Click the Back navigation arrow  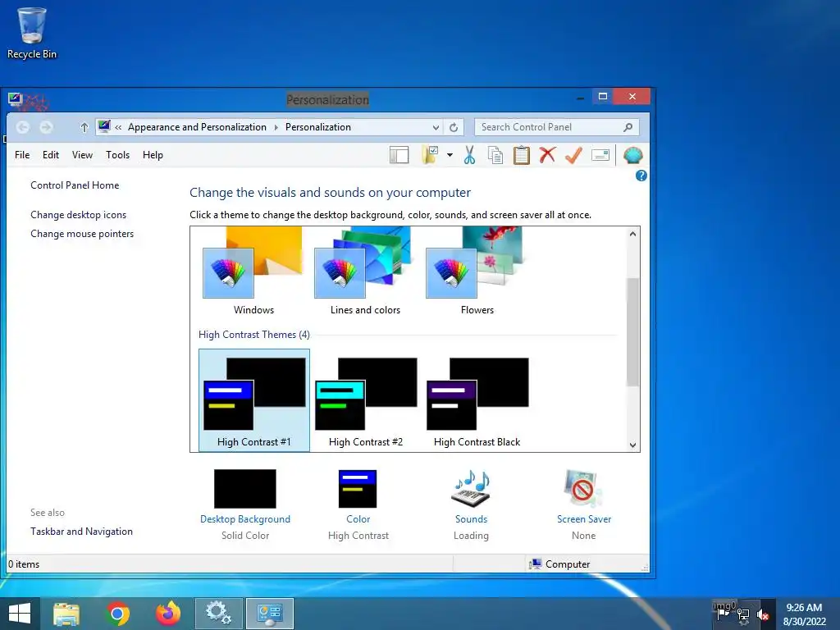tap(22, 127)
